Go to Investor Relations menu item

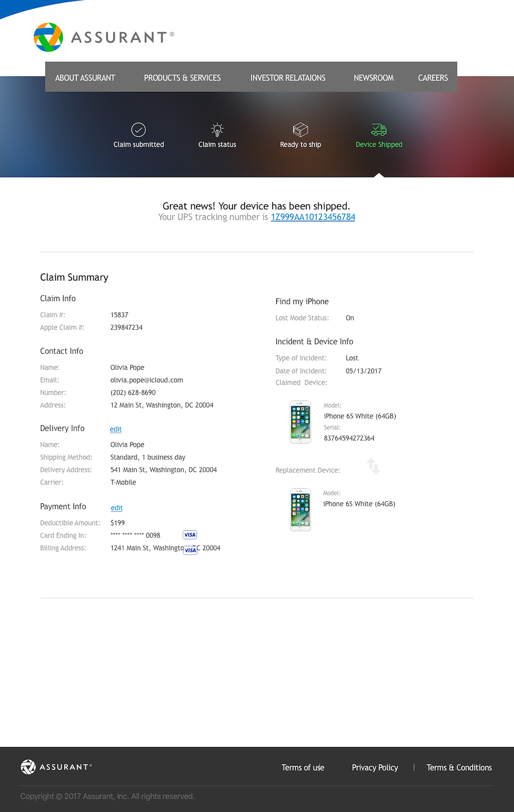pos(288,78)
